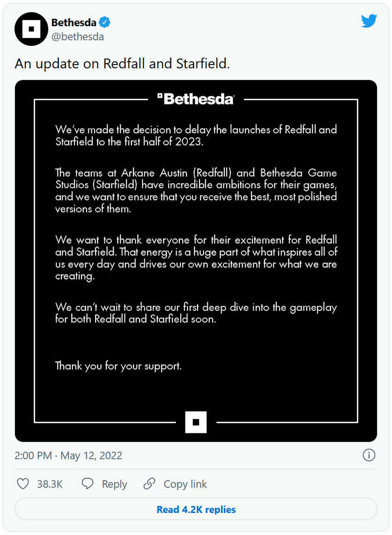Click the reply speech bubble icon
392x535 pixels.
[x=88, y=484]
